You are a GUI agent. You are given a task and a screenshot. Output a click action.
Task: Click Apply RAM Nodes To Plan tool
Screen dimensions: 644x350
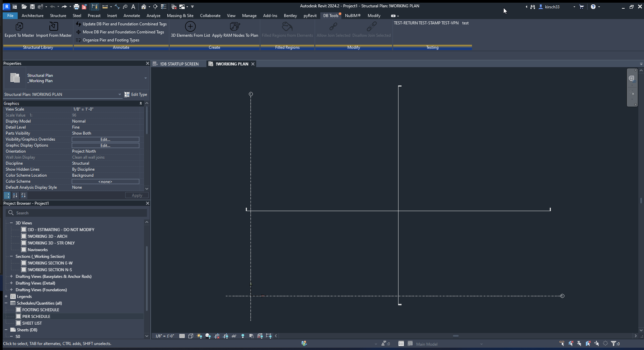point(235,30)
